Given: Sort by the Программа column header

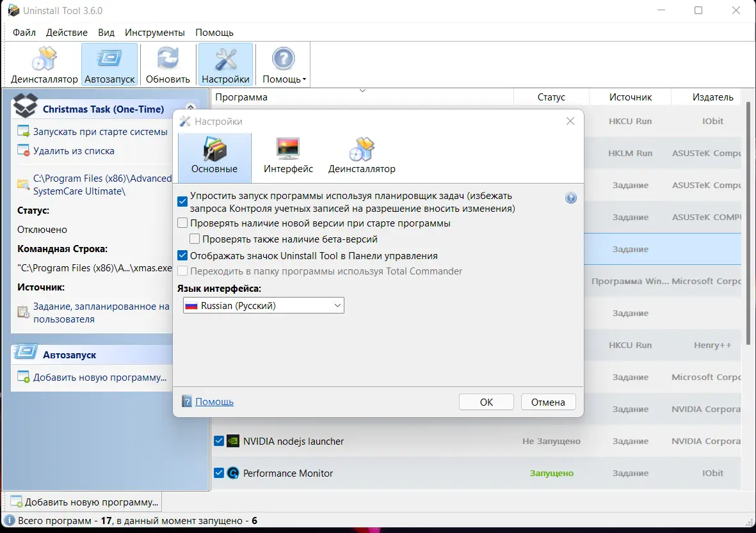Looking at the screenshot, I should (362, 97).
